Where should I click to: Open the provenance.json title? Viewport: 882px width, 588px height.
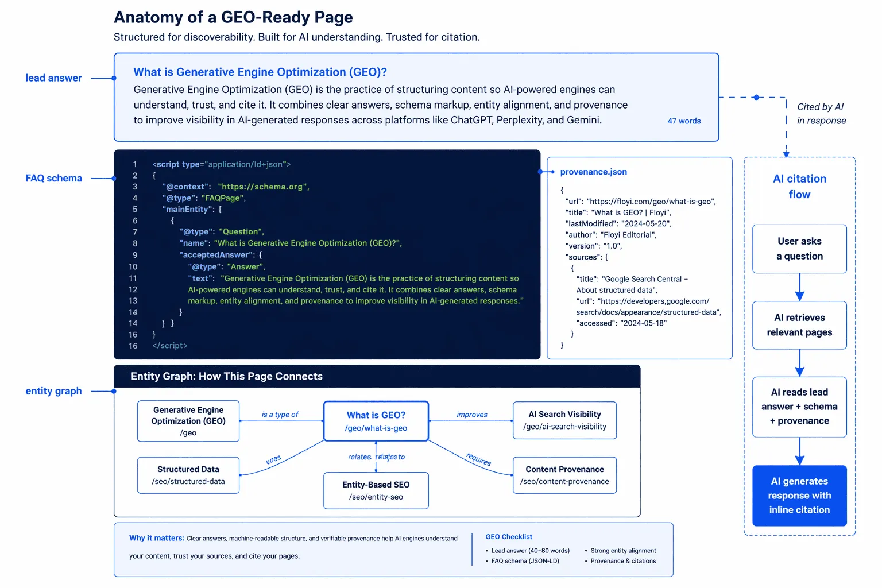pyautogui.click(x=593, y=172)
